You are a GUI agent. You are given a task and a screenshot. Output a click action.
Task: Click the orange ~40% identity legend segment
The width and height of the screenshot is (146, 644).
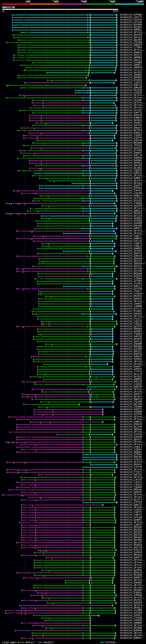[x=45, y=4]
